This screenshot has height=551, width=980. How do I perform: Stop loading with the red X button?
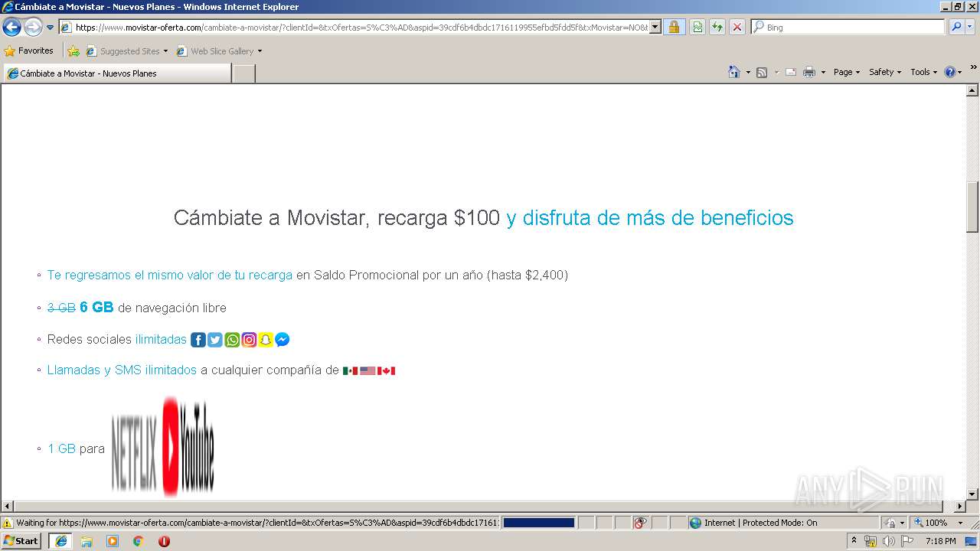(x=737, y=28)
